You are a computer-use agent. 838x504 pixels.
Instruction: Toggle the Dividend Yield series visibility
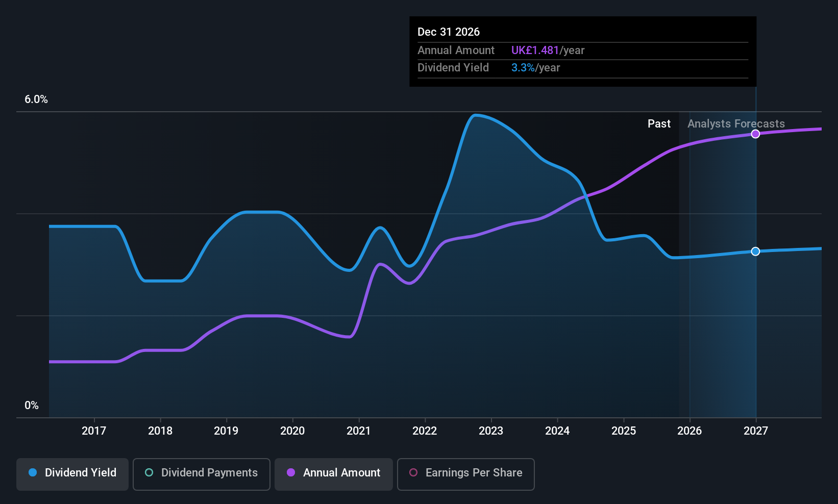click(x=72, y=474)
